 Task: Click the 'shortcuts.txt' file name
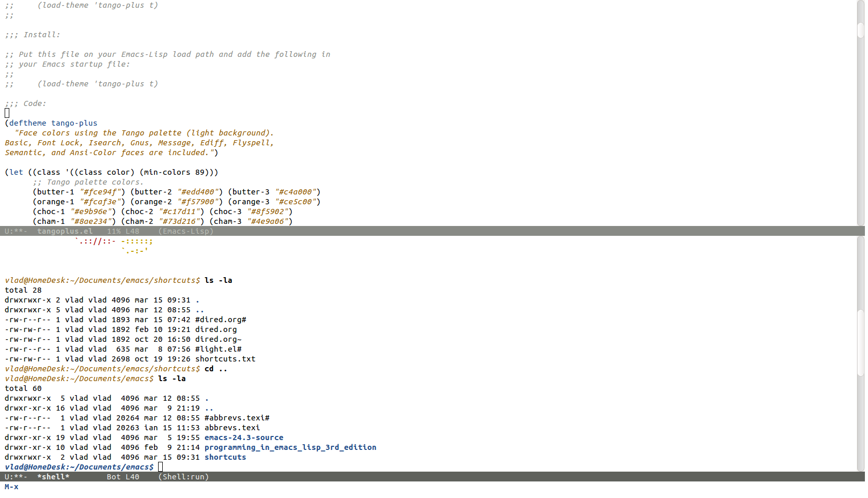tap(225, 359)
